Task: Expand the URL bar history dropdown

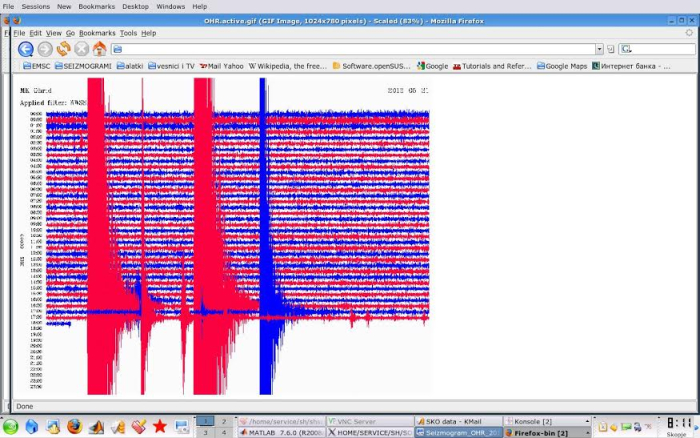Action: tap(599, 48)
